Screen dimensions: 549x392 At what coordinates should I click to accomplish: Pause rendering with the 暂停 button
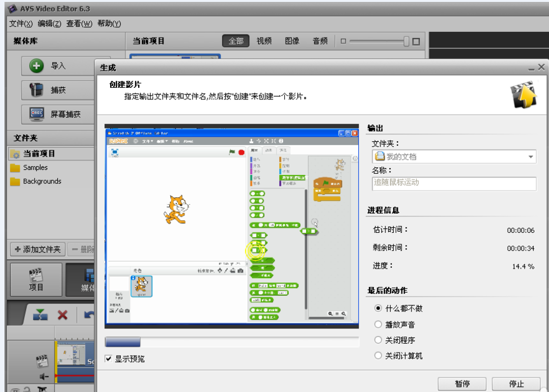(x=461, y=384)
